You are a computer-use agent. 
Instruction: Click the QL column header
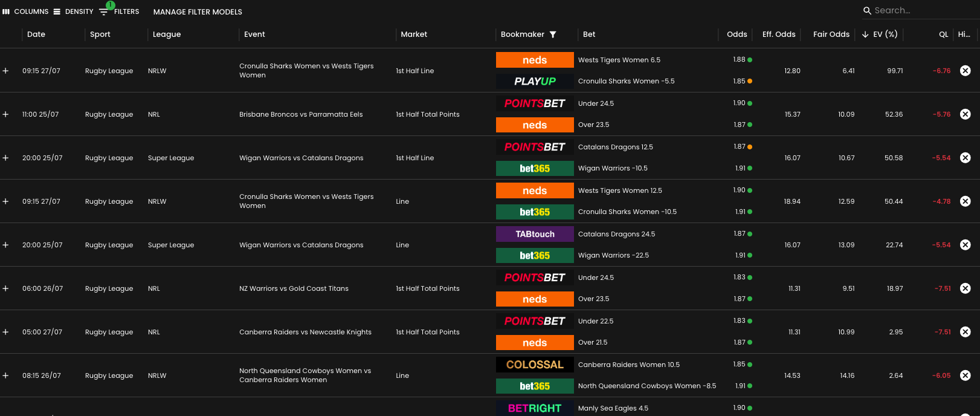[943, 34]
